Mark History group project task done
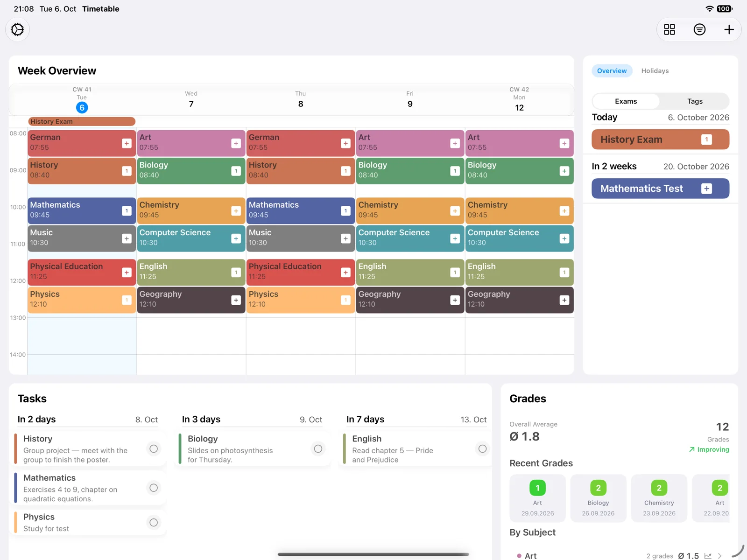747x560 pixels. click(154, 449)
